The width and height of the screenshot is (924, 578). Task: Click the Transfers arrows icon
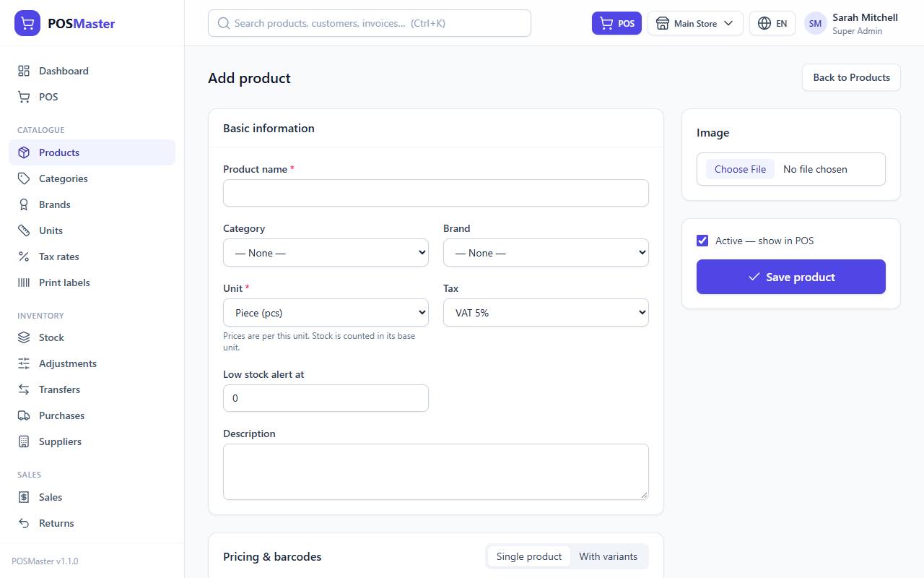tap(24, 389)
